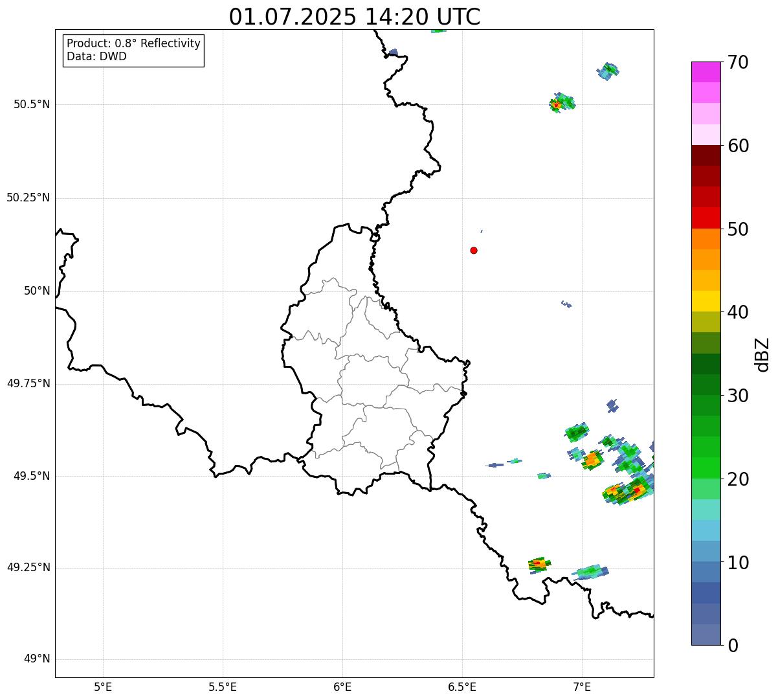Click the title 01.07.2025 14:20 UTC
Screen dimensions: 778x700
tap(355, 16)
